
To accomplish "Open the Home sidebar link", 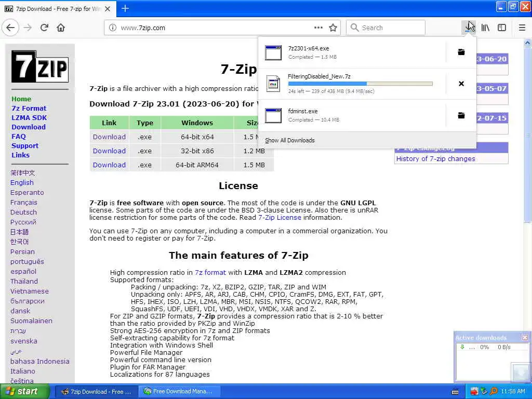I will coord(21,99).
